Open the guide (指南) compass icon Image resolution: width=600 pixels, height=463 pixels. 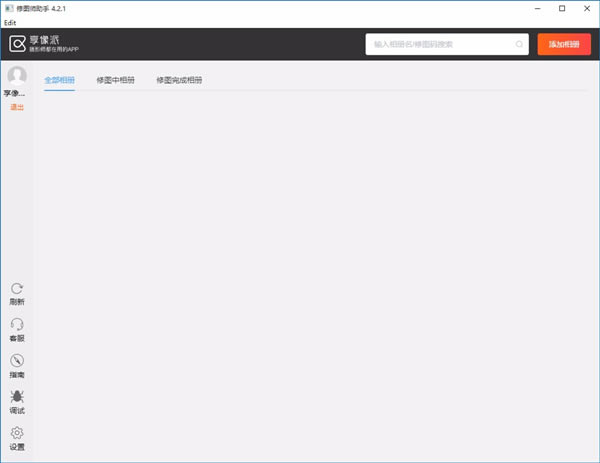click(17, 360)
